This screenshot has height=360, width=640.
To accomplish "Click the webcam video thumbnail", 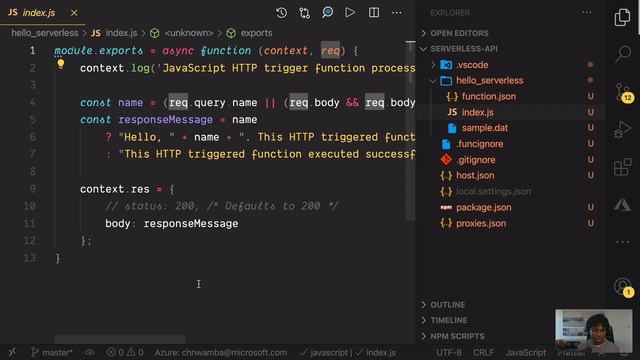I will click(x=593, y=331).
